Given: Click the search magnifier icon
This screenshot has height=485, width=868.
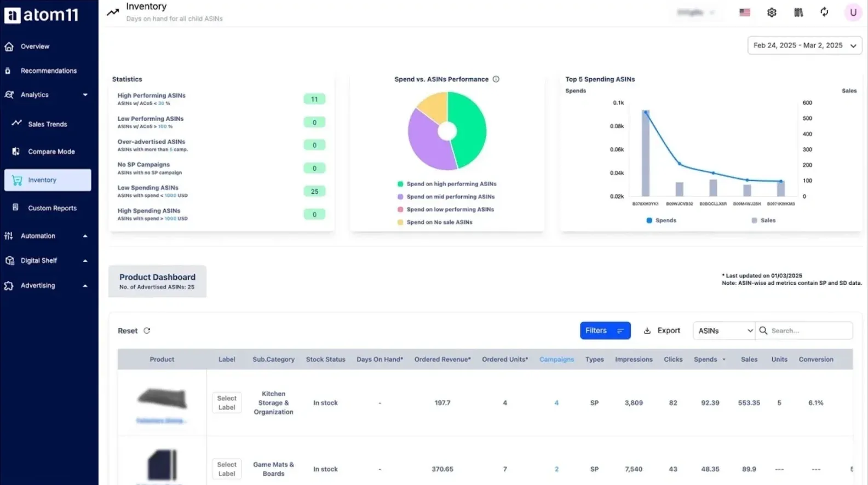Looking at the screenshot, I should click(x=763, y=331).
